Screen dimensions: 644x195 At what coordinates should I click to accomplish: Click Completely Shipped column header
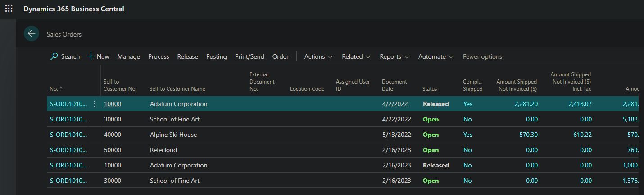[473, 85]
